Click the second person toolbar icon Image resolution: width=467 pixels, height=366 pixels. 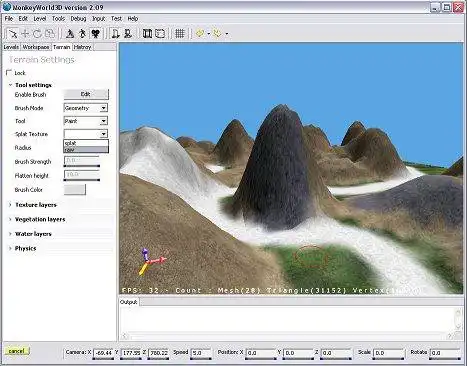pyautogui.click(x=128, y=33)
